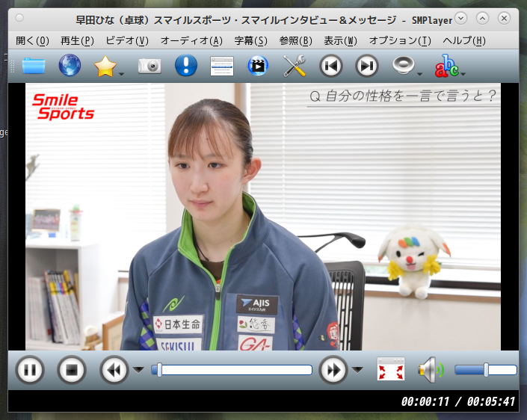The image size is (527, 420).
Task: Expand the audio track dropdown arrow
Action: point(419,74)
